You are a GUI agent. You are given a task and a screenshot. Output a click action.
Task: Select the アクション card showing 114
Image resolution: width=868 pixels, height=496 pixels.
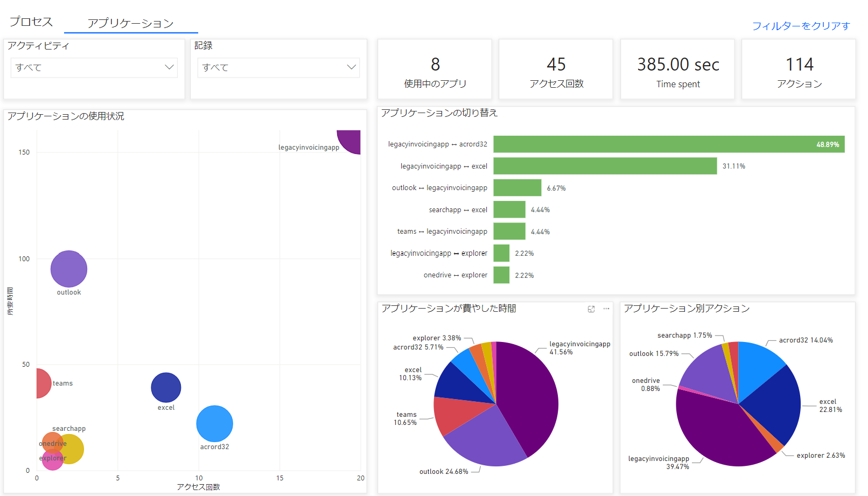point(799,69)
